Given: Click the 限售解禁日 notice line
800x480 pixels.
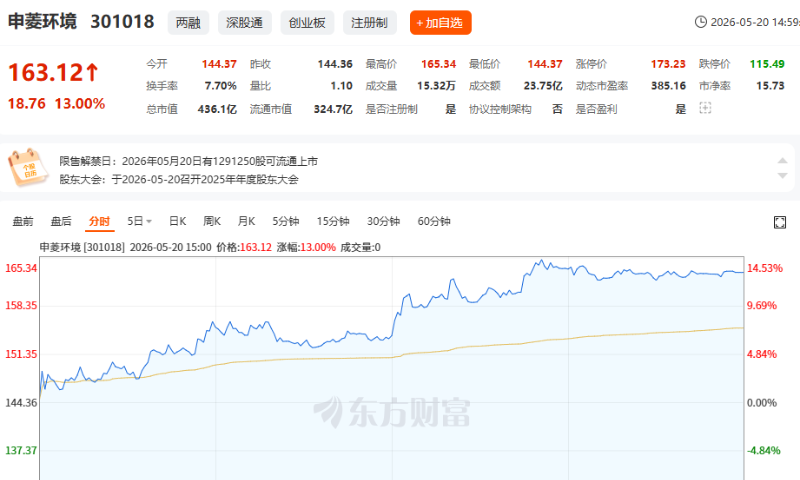Looking at the screenshot, I should click(x=189, y=161).
